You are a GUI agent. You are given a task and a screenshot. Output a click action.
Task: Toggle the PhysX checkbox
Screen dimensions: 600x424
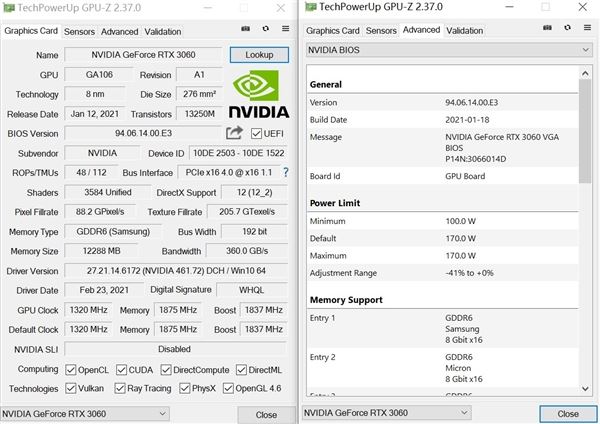click(x=184, y=388)
